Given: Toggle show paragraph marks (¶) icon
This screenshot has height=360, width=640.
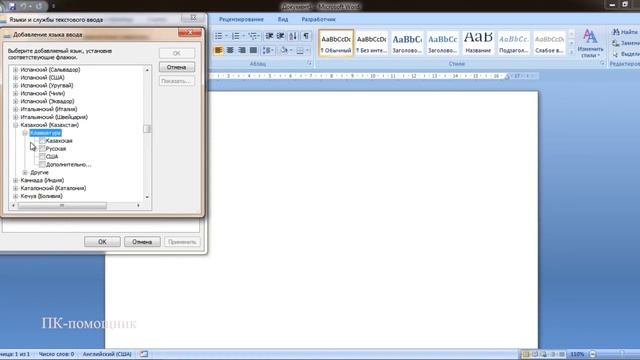Looking at the screenshot, I should point(306,36).
